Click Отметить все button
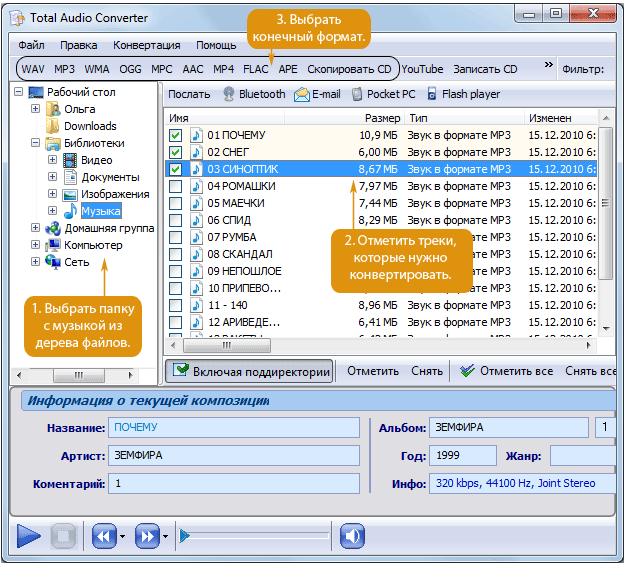This screenshot has width=625, height=565. coord(507,371)
